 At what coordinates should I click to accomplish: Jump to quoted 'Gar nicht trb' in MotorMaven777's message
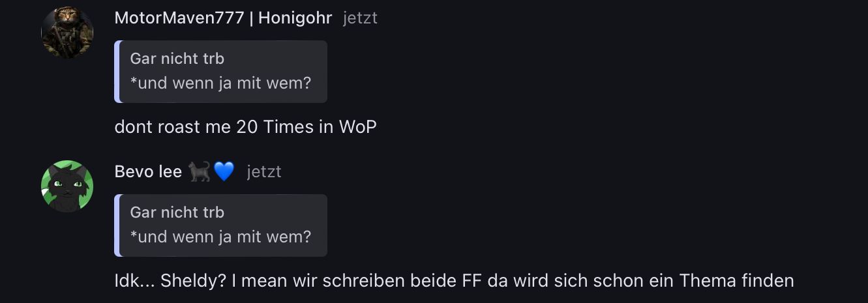pos(177,59)
